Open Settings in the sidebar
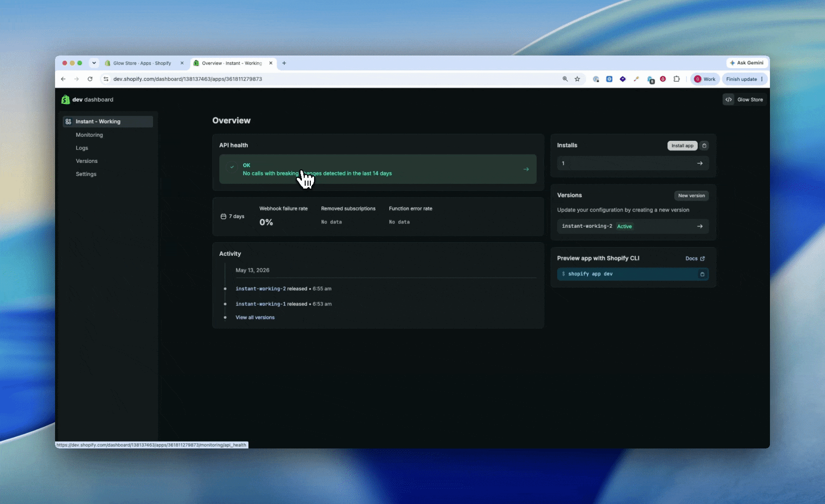 [x=86, y=174]
